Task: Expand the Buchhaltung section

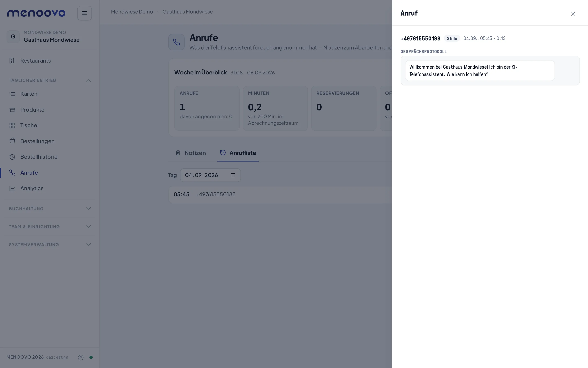Action: coord(50,209)
